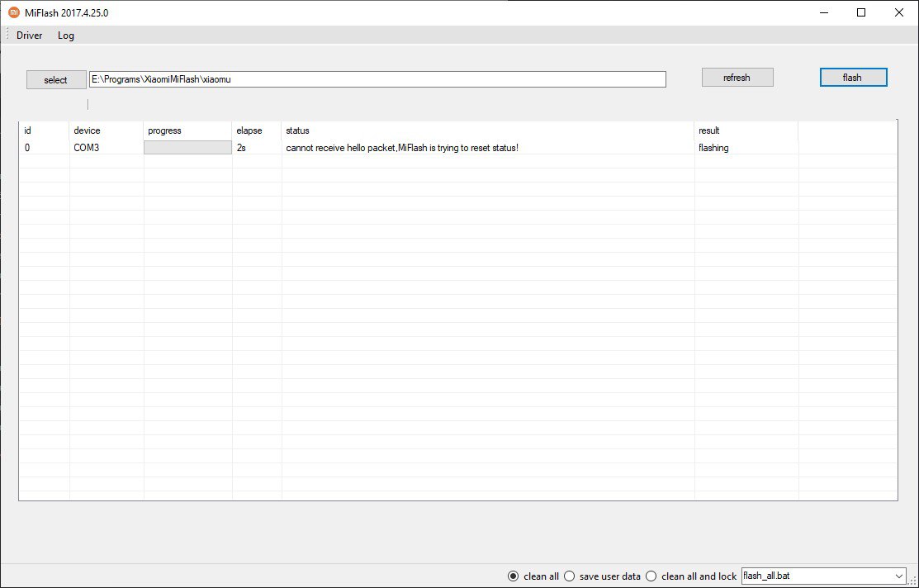Click the status column header

[488, 130]
